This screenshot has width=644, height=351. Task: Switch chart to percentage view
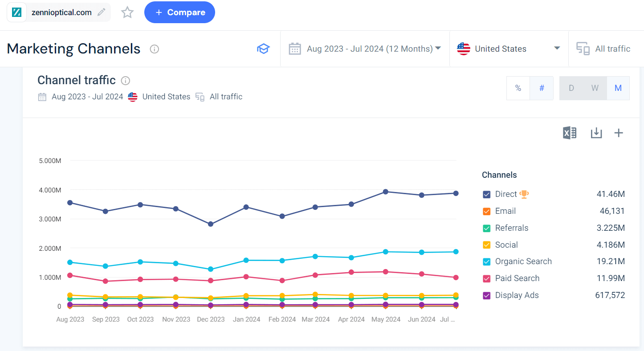(518, 88)
